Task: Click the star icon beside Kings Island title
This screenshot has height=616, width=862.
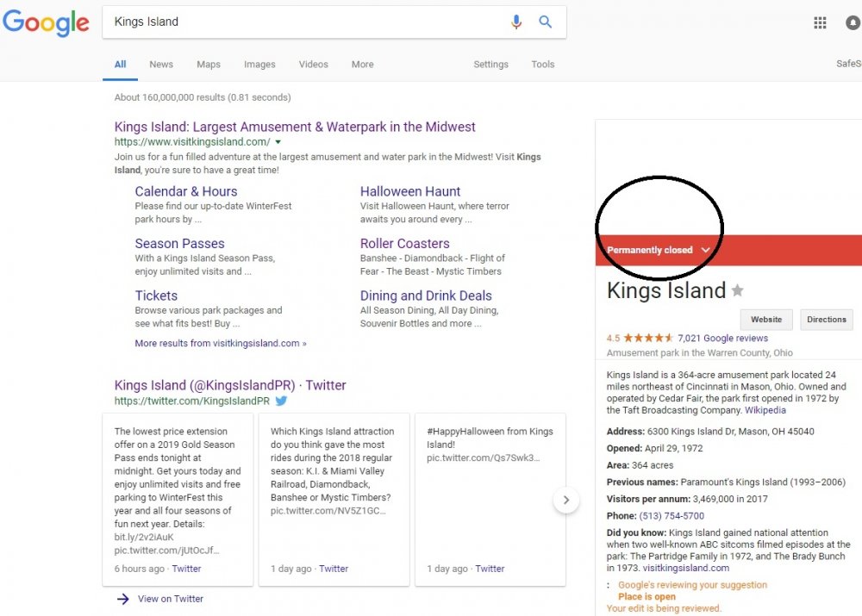Action: 738,291
